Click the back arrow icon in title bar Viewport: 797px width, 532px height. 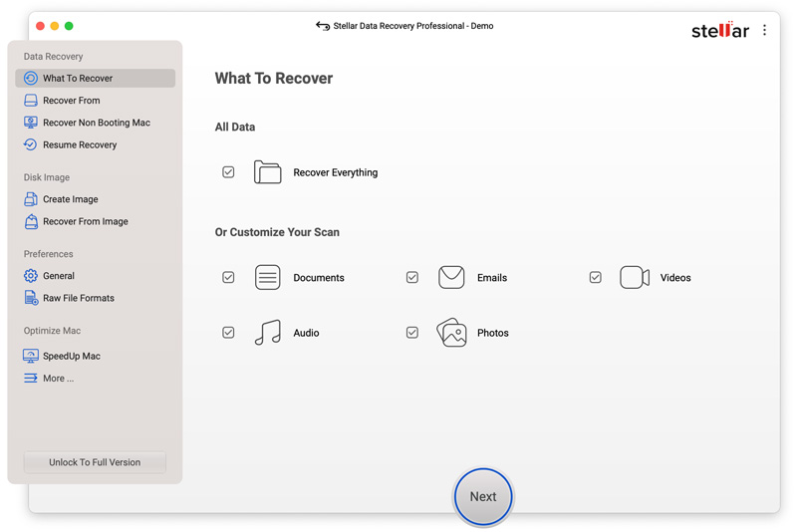pyautogui.click(x=323, y=26)
